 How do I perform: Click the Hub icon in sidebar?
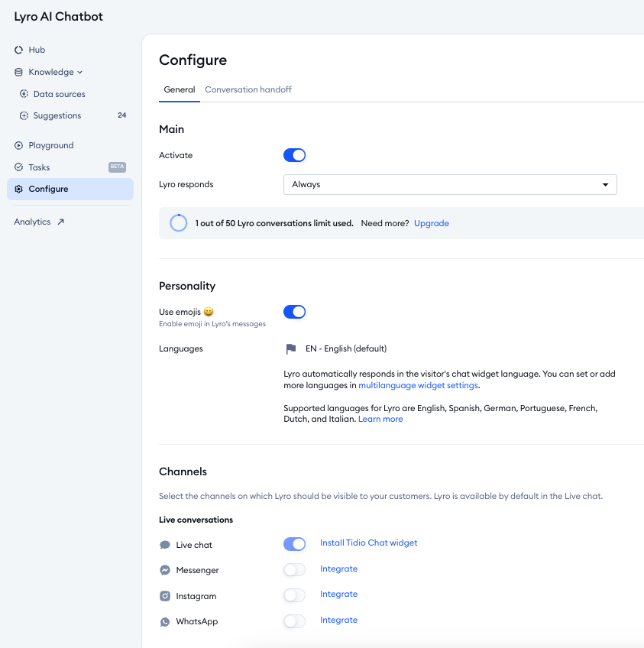click(19, 50)
